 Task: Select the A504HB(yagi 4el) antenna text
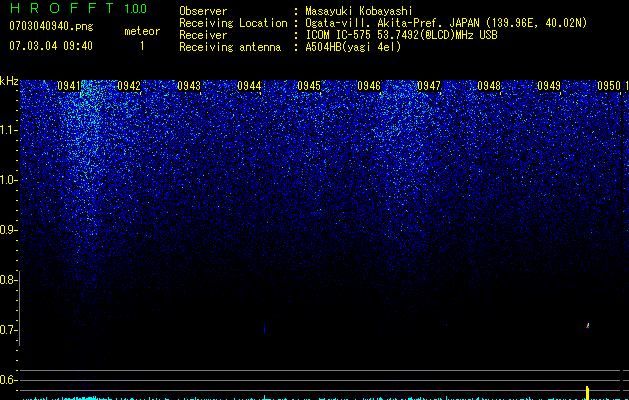(353, 47)
